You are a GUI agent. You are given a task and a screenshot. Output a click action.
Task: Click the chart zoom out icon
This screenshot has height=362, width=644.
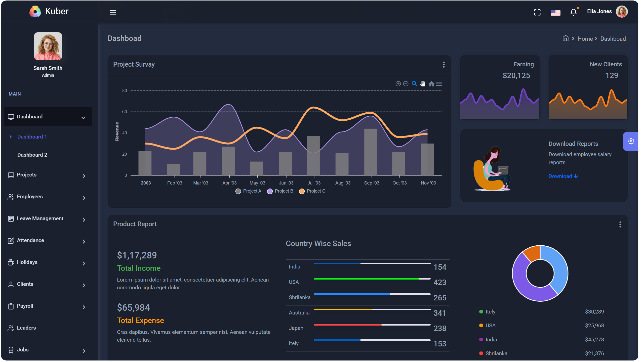tap(406, 84)
